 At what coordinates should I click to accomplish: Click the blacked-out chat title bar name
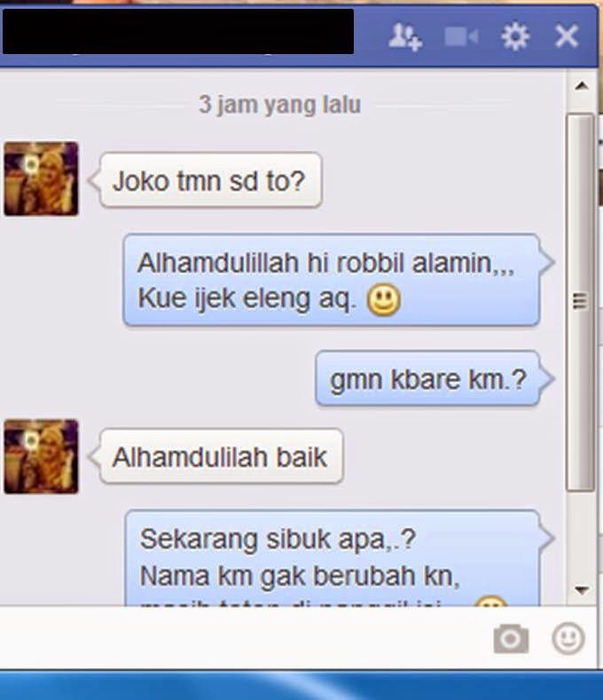(177, 31)
